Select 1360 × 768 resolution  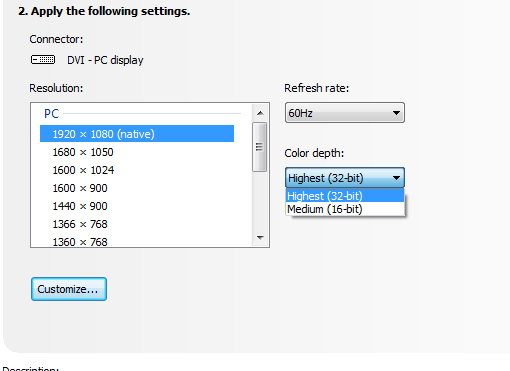click(x=137, y=241)
